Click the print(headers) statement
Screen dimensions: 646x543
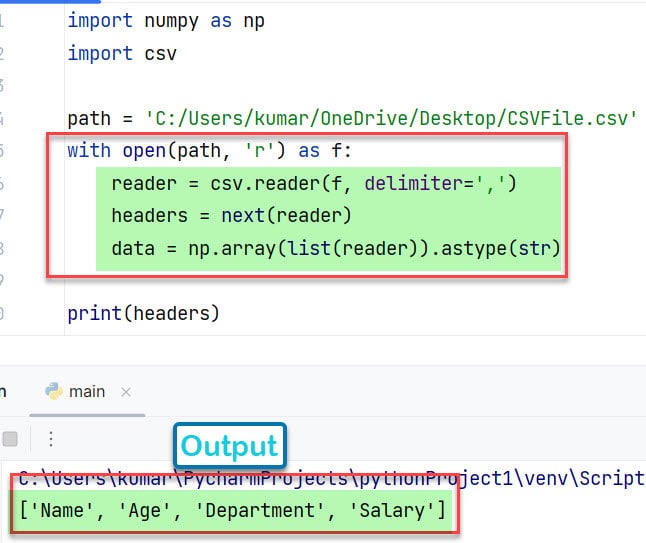pyautogui.click(x=143, y=314)
